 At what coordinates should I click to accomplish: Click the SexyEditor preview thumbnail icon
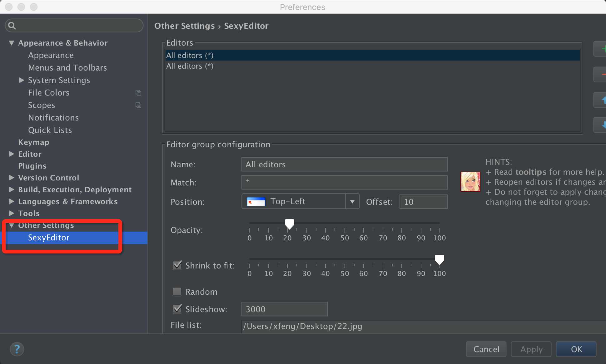(x=470, y=180)
